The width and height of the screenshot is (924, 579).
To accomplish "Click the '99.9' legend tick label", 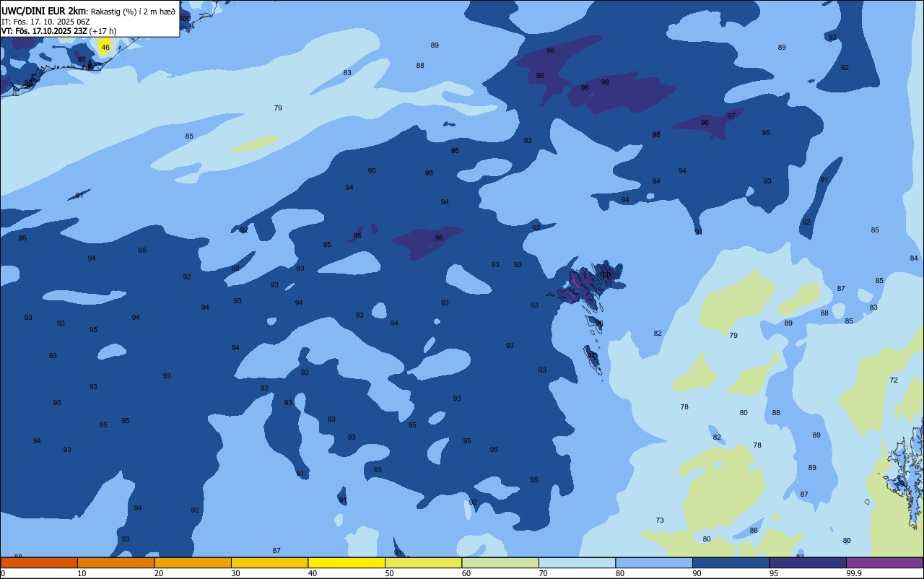I will click(855, 573).
